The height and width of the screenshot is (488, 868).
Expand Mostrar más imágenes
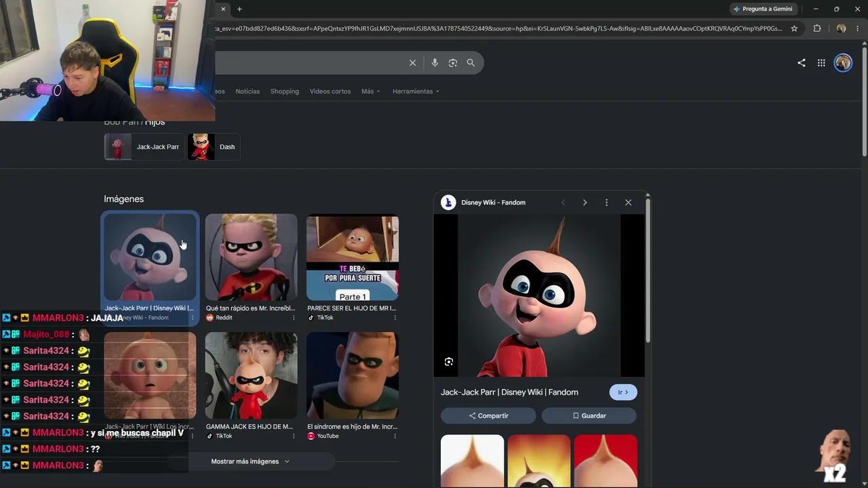click(x=250, y=462)
